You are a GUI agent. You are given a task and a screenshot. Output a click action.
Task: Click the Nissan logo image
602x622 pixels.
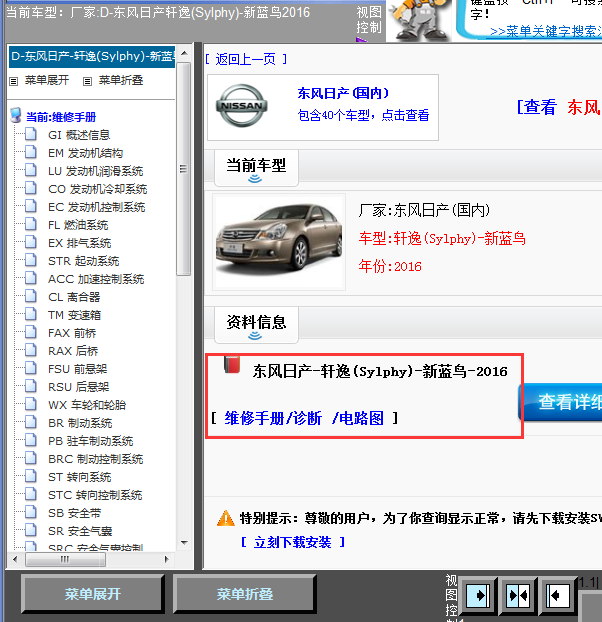[242, 106]
